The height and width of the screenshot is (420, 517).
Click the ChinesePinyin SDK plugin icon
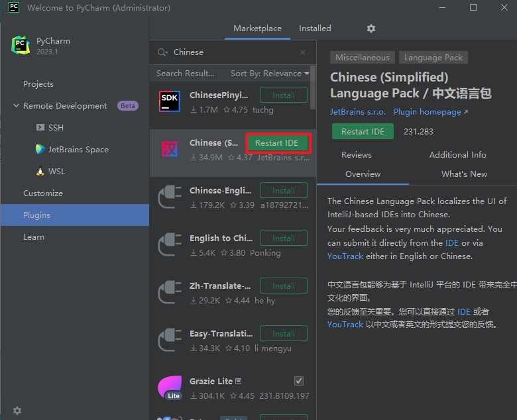170,101
